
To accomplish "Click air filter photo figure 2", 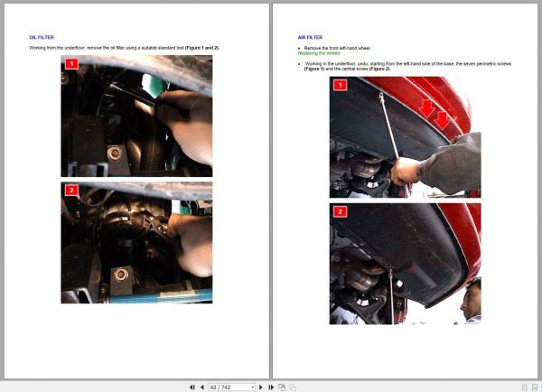I will (x=405, y=264).
